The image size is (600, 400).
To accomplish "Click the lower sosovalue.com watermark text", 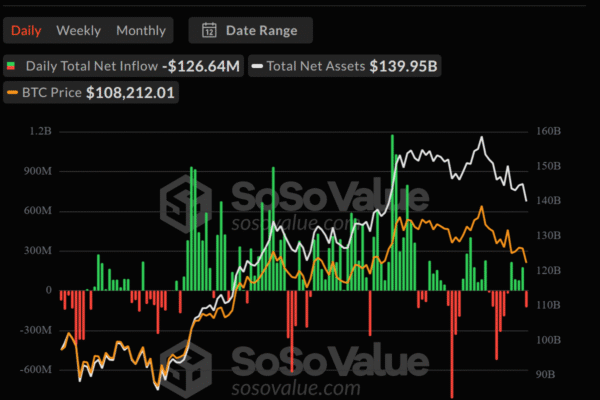I will click(x=296, y=386).
